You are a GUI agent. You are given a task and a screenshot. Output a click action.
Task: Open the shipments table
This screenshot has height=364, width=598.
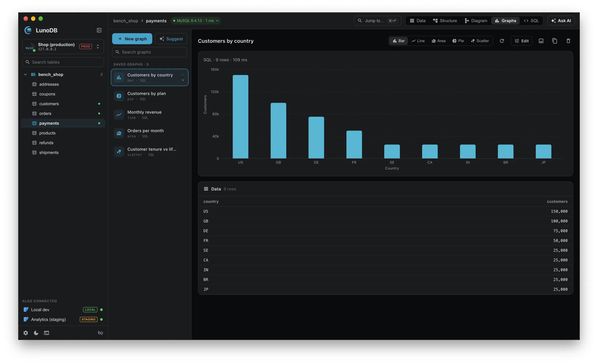63,152
